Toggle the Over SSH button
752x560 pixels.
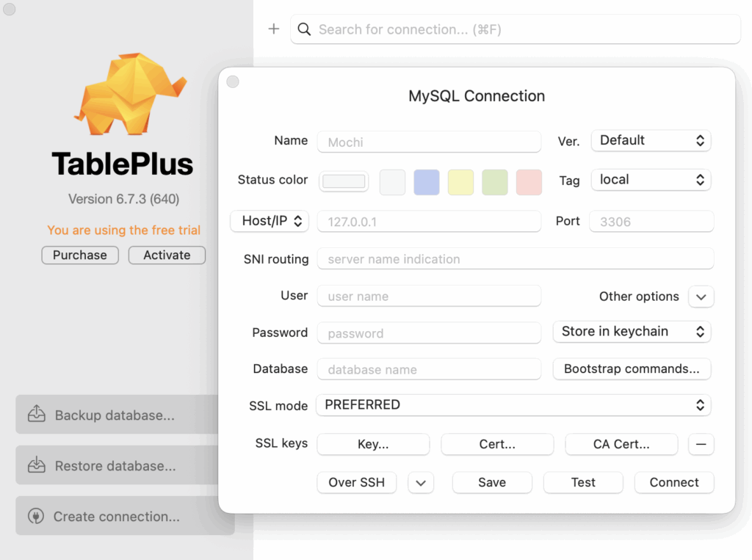coord(357,482)
